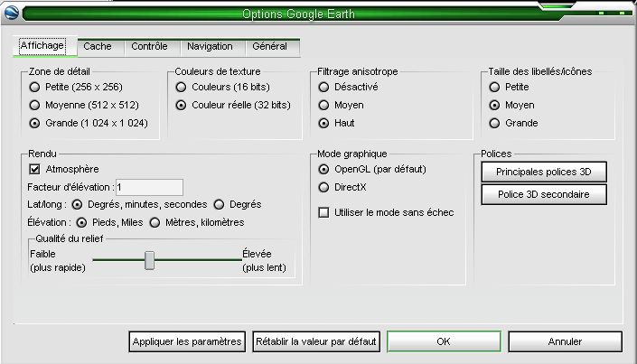Open the Cache tab
Image resolution: width=637 pixels, height=364 pixels.
click(x=100, y=47)
